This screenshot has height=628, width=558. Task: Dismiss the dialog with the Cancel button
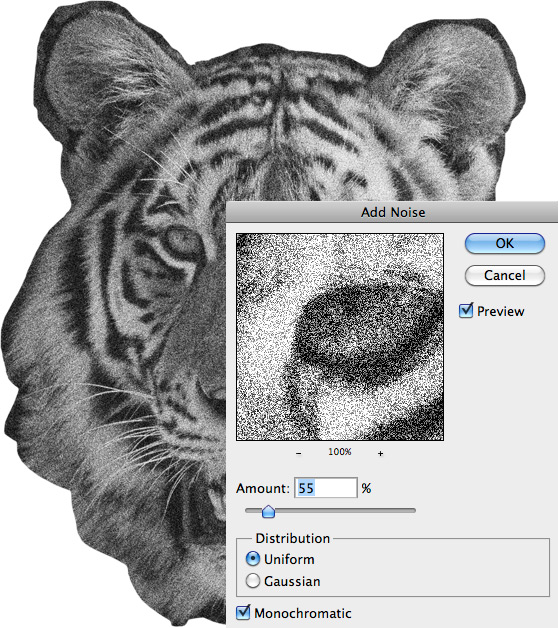pos(505,275)
